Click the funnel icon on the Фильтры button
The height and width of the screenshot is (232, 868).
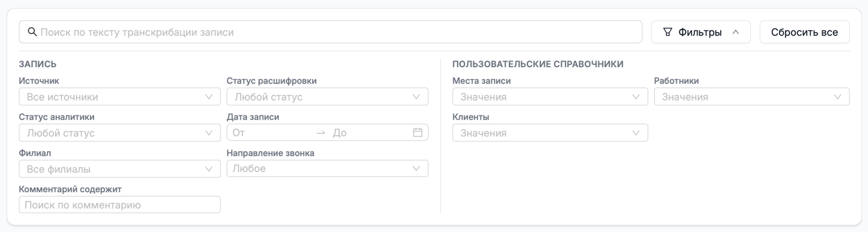(x=668, y=32)
